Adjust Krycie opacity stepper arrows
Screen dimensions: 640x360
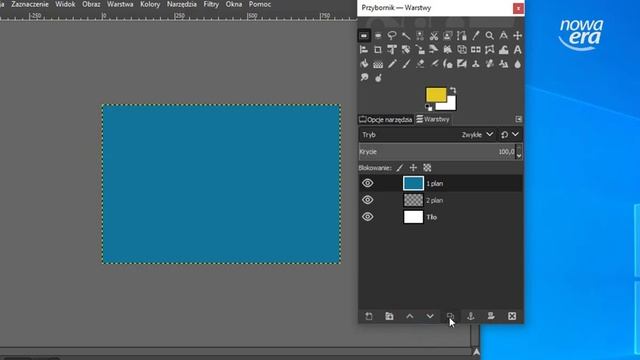[518, 152]
